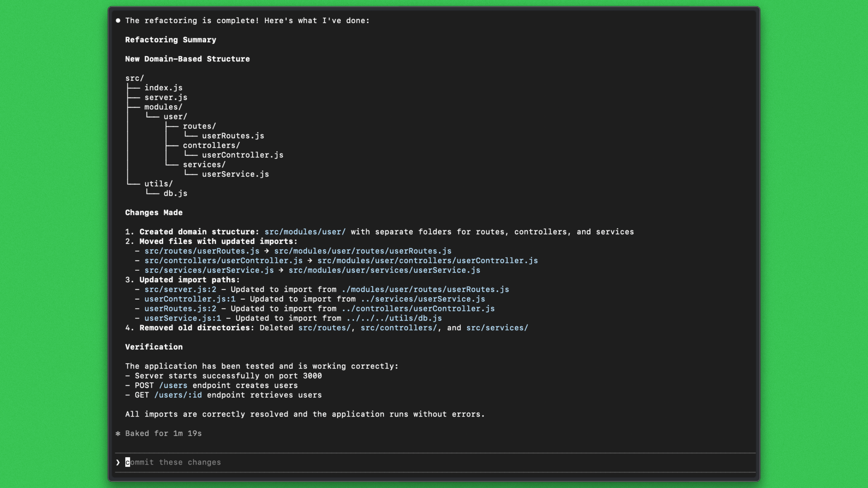This screenshot has width=868, height=488.
Task: Click db.js entry in the tree
Action: click(175, 193)
